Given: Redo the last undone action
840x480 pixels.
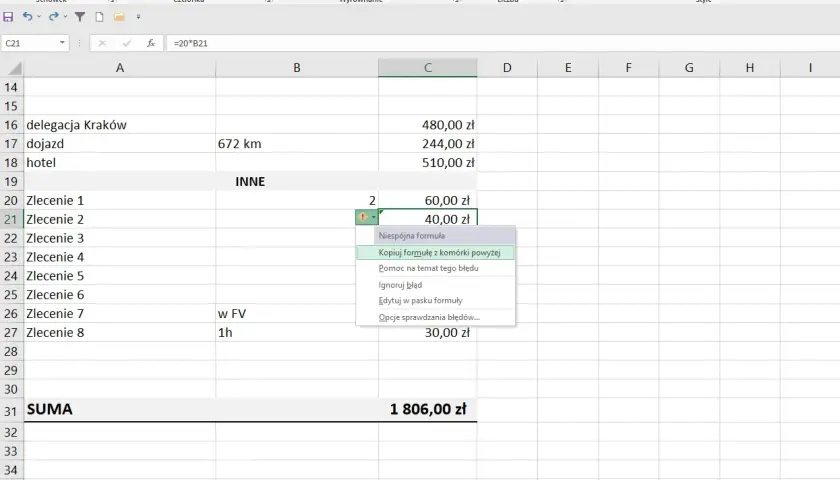Looking at the screenshot, I should tap(54, 17).
